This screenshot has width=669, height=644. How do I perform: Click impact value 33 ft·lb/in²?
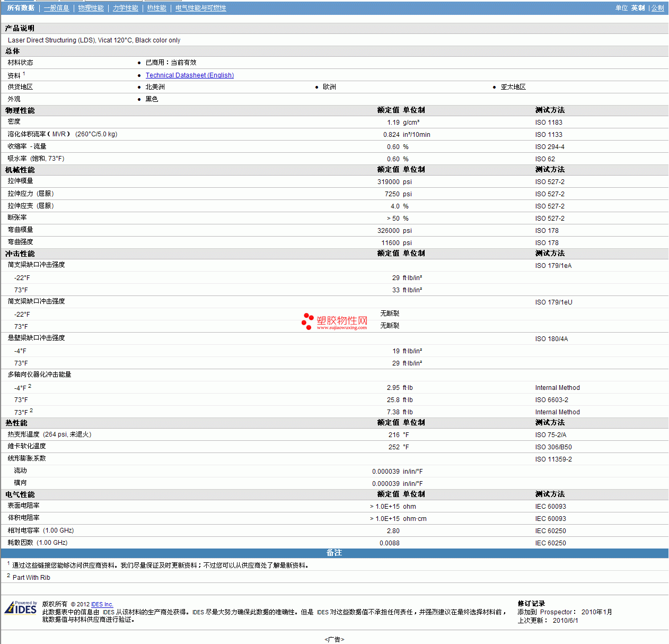click(407, 290)
